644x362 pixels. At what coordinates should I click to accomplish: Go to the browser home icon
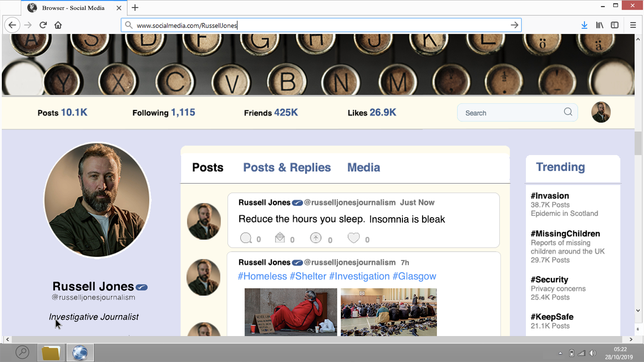point(58,25)
